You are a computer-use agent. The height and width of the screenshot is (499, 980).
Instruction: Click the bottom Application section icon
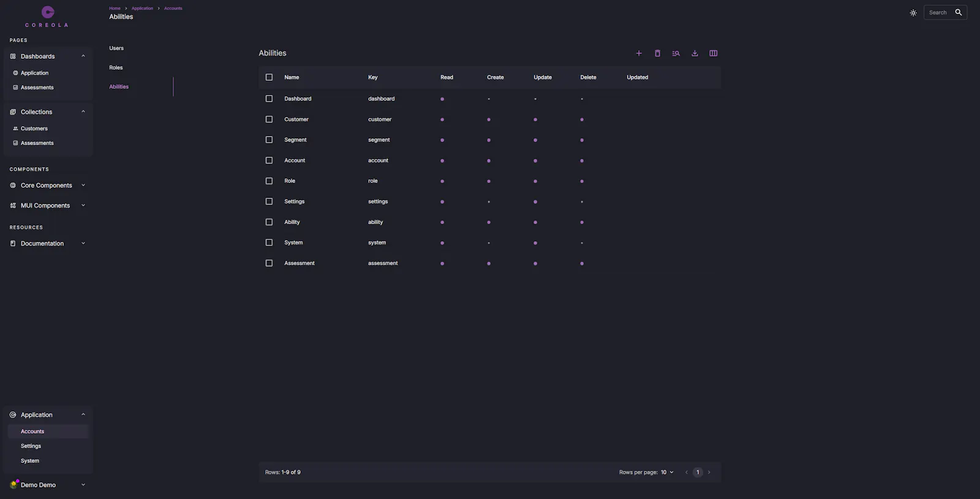[x=13, y=415]
